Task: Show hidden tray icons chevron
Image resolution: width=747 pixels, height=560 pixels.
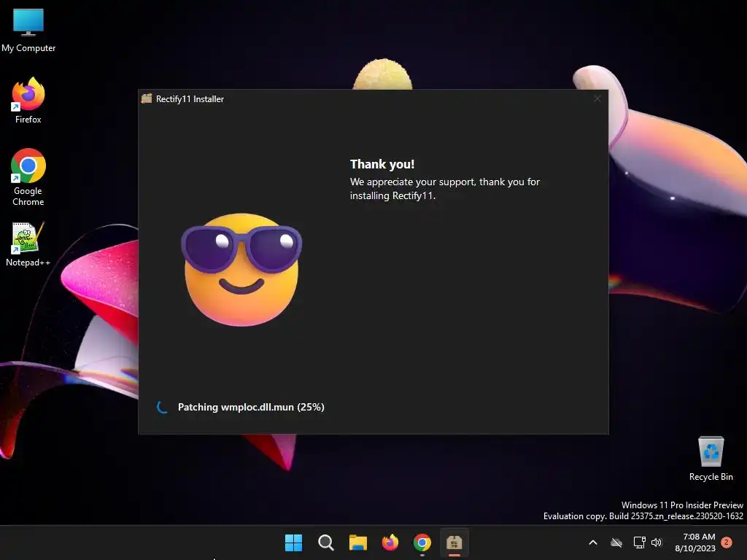Action: point(593,542)
